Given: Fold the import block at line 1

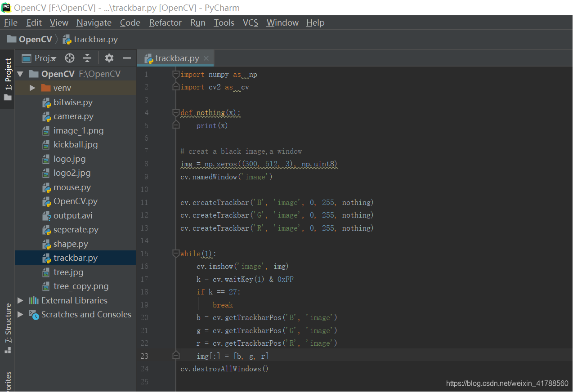Looking at the screenshot, I should pos(176,75).
